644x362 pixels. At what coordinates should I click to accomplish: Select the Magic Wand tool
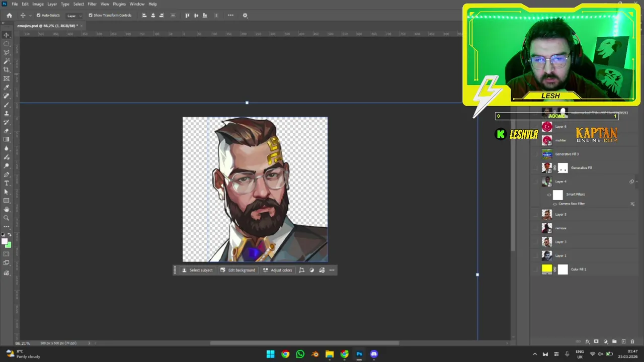coord(7,61)
